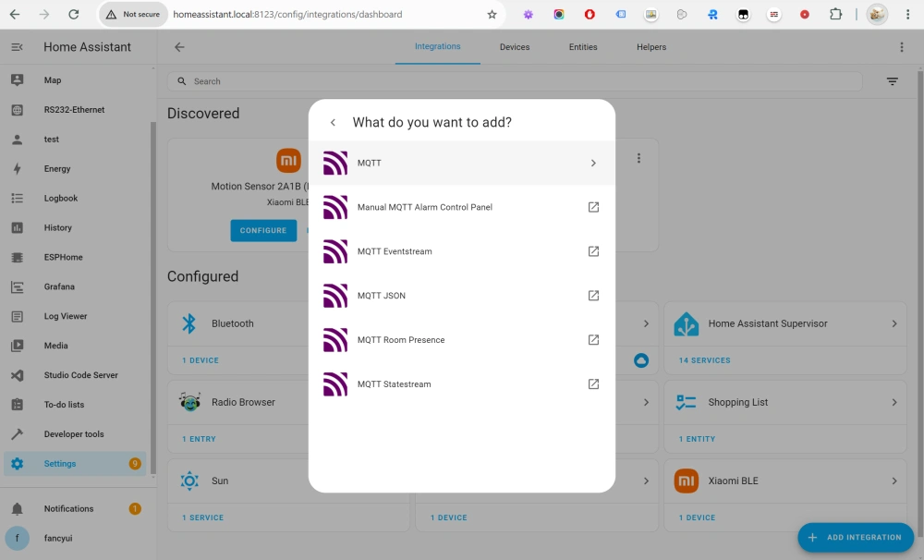Screen dimensions: 924x560
Task: Expand Home Assistant Supervisor integration
Action: (x=894, y=323)
